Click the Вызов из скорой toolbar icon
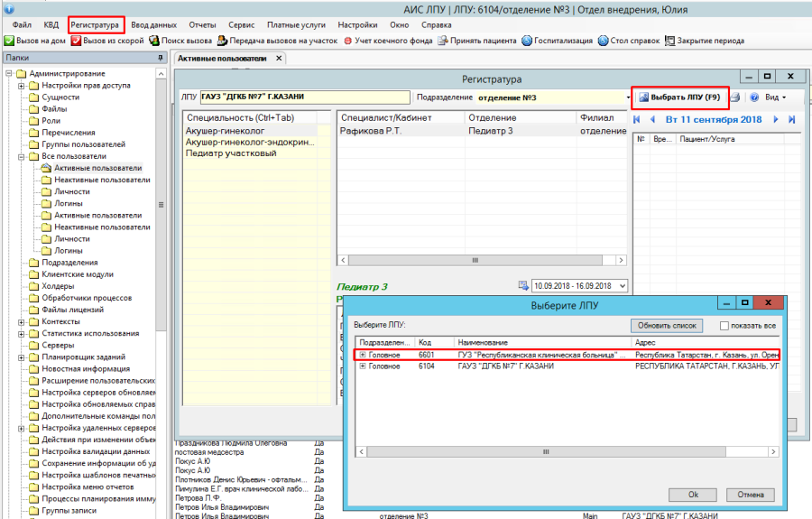 (76, 41)
